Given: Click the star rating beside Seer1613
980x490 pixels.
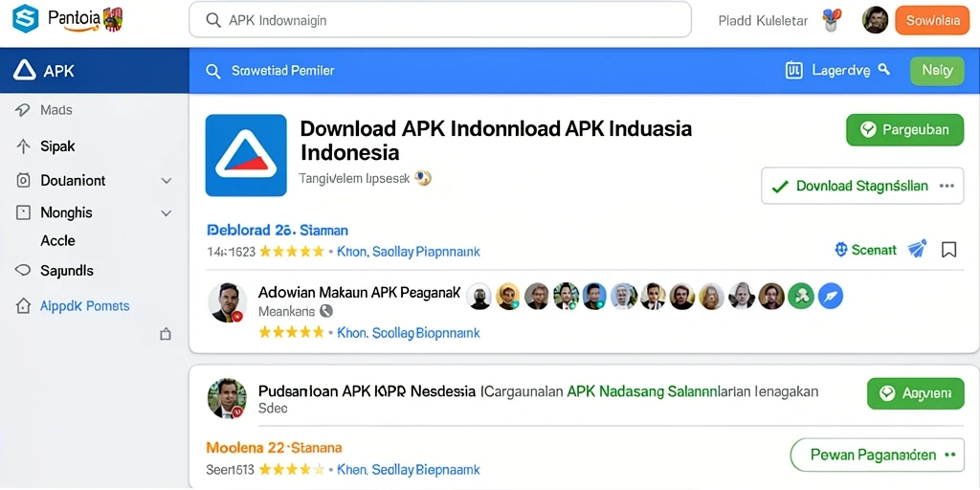Looking at the screenshot, I should point(292,469).
